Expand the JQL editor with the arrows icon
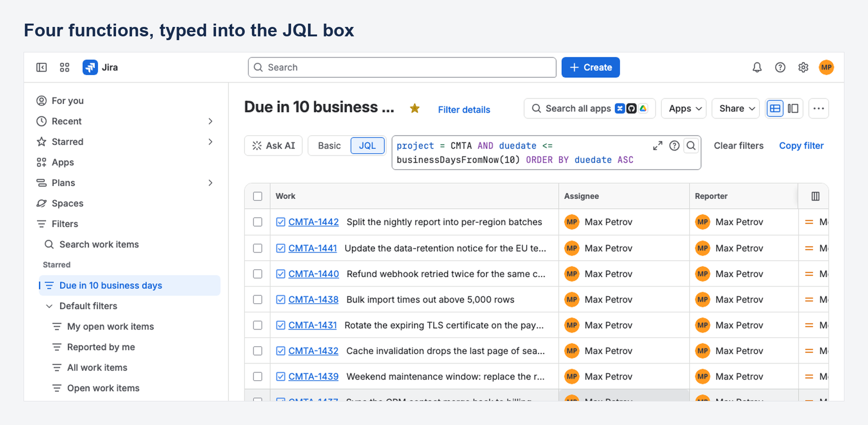 point(658,146)
